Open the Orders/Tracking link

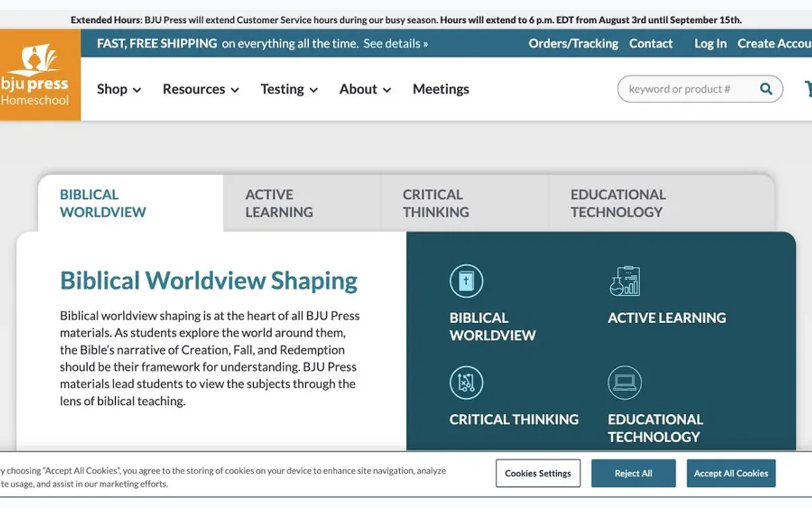point(573,43)
